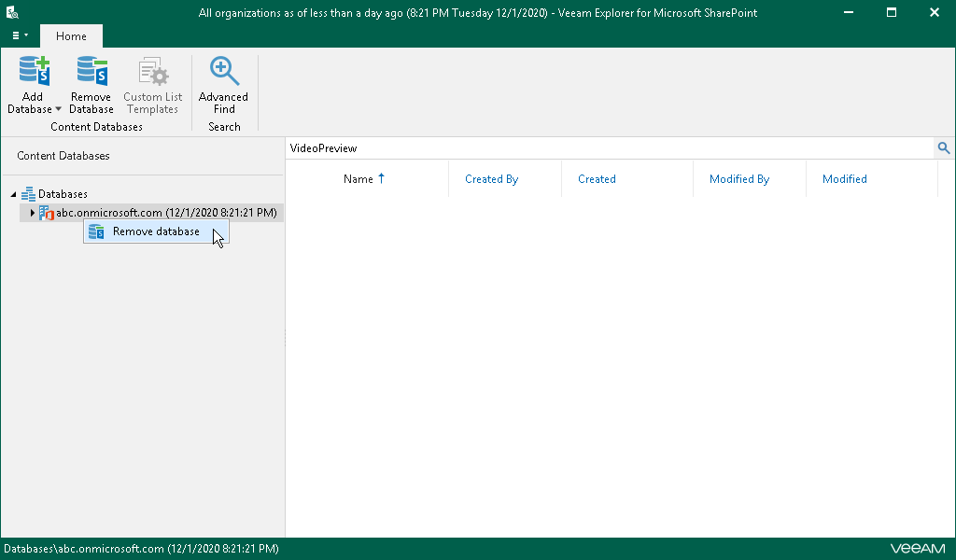Open the application main menu button
Screen dimensions: 956x560
point(20,35)
